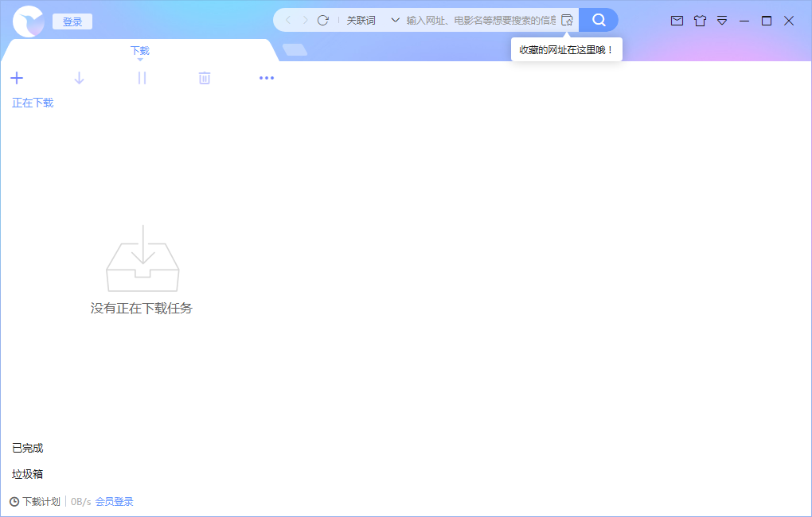Select 垃圾箱 category

coord(27,474)
